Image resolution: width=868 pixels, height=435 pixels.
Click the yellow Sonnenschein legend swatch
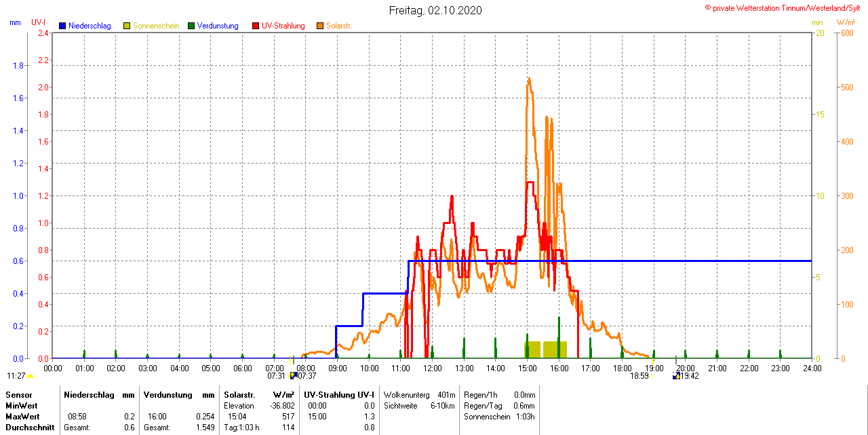pyautogui.click(x=127, y=26)
